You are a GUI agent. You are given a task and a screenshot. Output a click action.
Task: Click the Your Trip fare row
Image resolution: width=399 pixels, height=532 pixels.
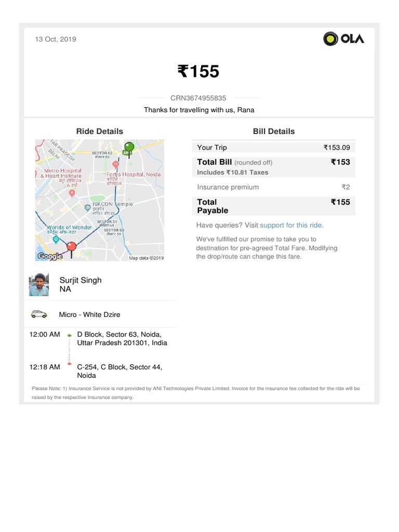click(x=273, y=148)
